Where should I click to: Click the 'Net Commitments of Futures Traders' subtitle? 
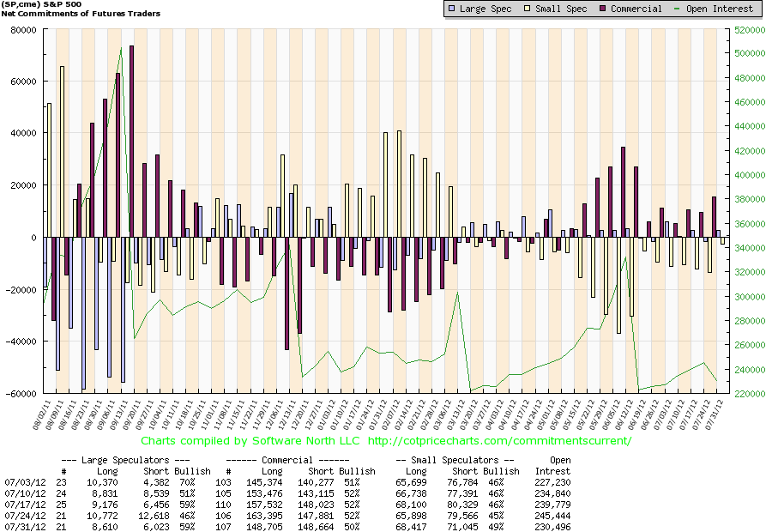click(x=81, y=14)
